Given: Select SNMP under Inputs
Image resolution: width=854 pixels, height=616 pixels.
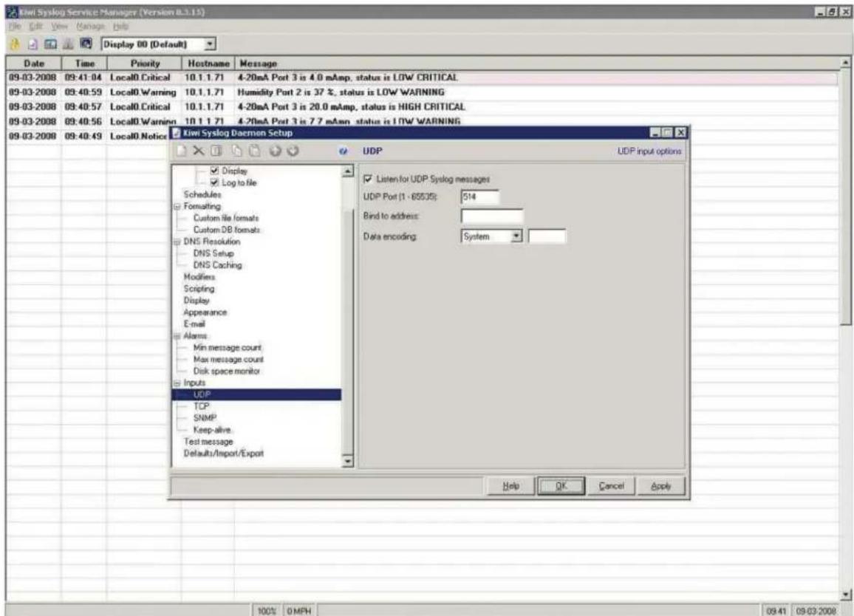Looking at the screenshot, I should (x=205, y=418).
